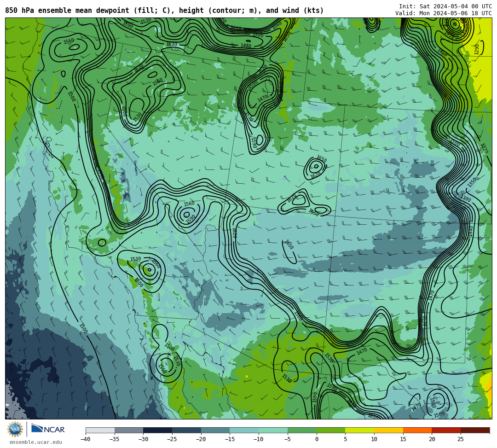Click the -25 to -20 dark blue swatch
Viewport: 497px width, 448px height.
tap(187, 430)
